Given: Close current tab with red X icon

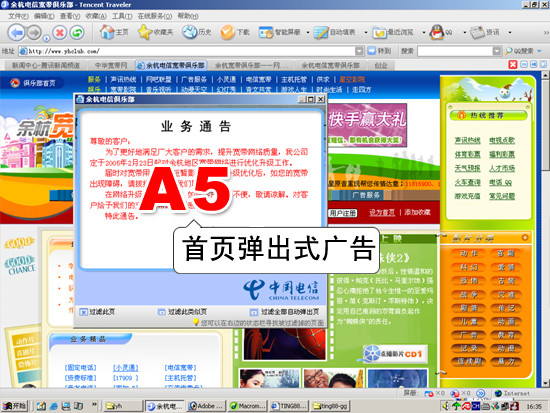Looking at the screenshot, I should click(513, 65).
